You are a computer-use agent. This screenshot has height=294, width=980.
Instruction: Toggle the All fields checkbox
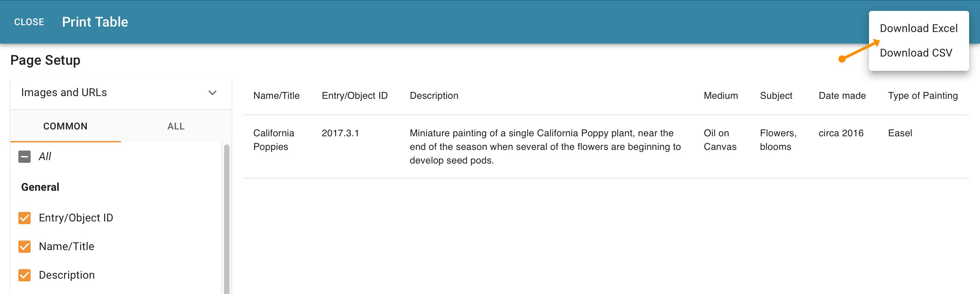pyautogui.click(x=25, y=156)
